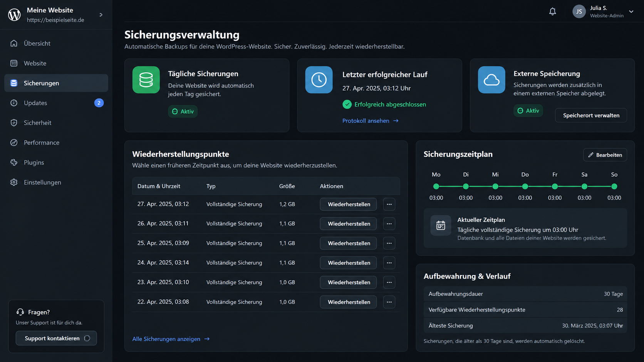Screen dimensions: 644x362
Task: Restore the 27. Apr. 2025 backup
Action: click(x=348, y=204)
